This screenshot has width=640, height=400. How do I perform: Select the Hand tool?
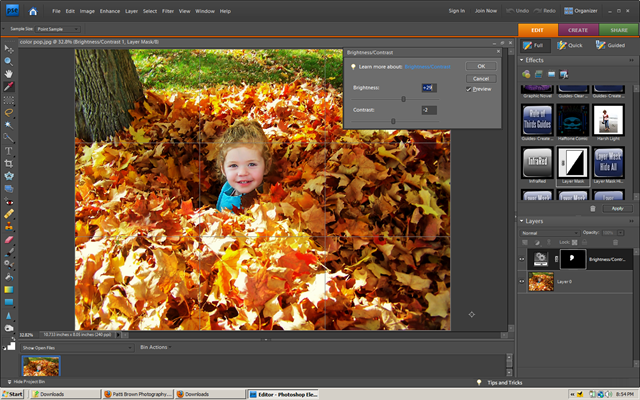coord(9,74)
